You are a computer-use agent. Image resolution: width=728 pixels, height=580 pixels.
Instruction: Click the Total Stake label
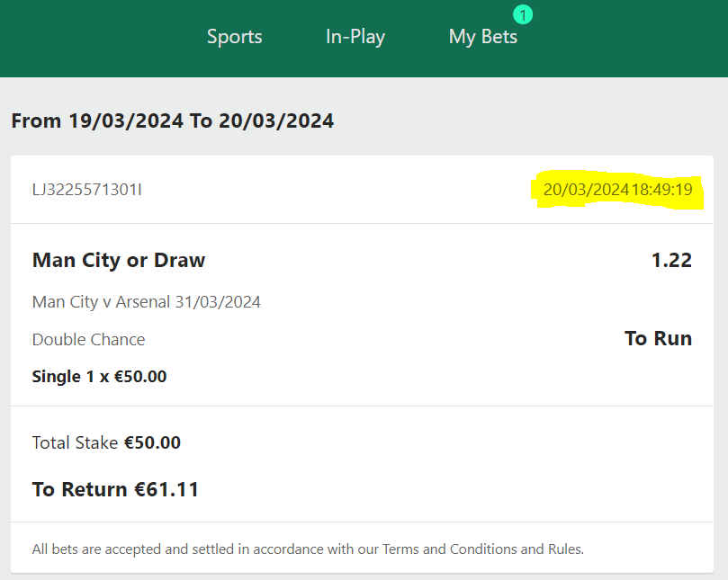[75, 442]
